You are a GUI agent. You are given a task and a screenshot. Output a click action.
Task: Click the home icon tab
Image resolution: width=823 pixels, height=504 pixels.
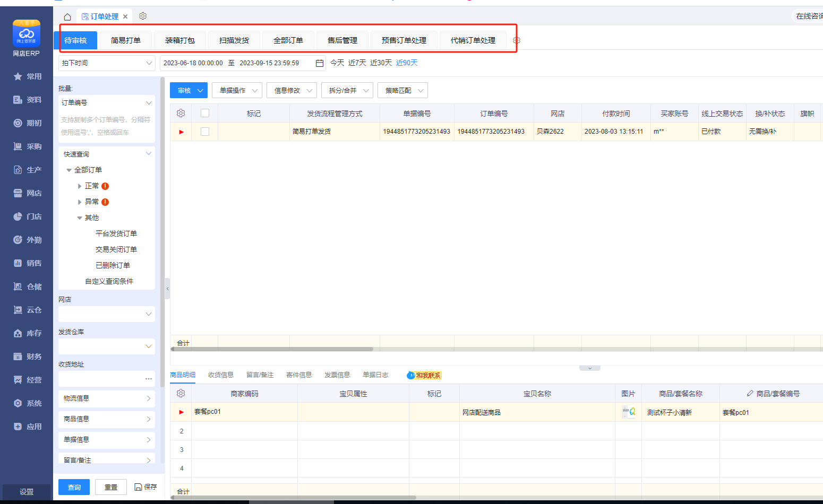click(67, 17)
